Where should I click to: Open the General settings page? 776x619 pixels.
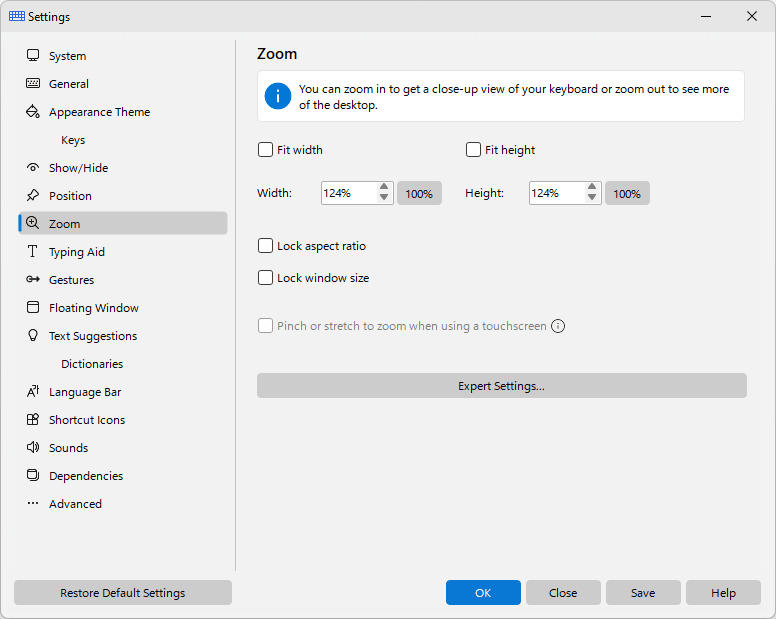[123, 84]
